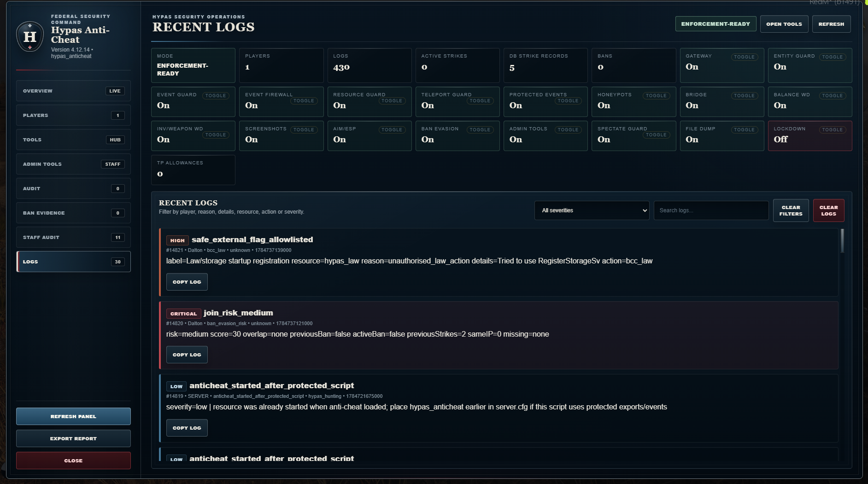Toggle the Entity Guard module
868x484 pixels.
point(832,57)
